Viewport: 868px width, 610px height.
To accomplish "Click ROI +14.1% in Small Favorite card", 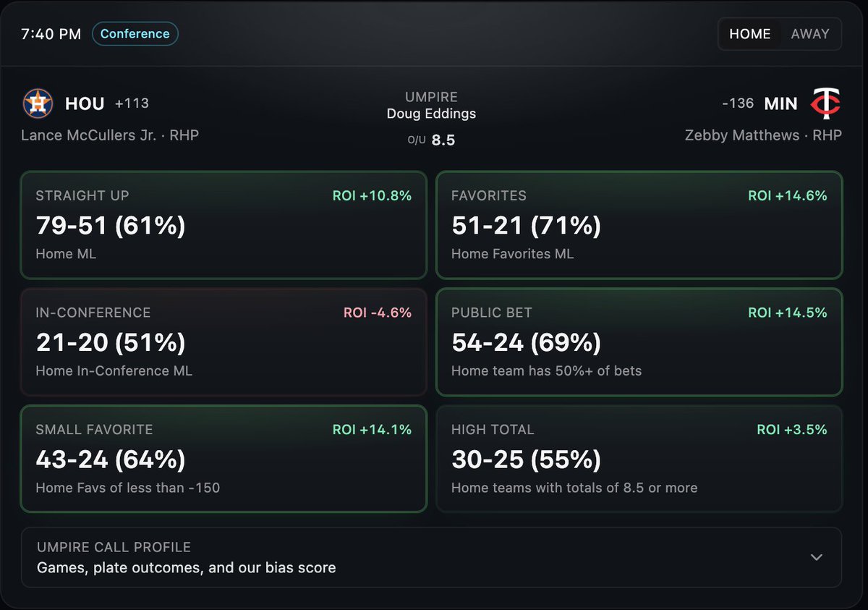I will point(372,430).
